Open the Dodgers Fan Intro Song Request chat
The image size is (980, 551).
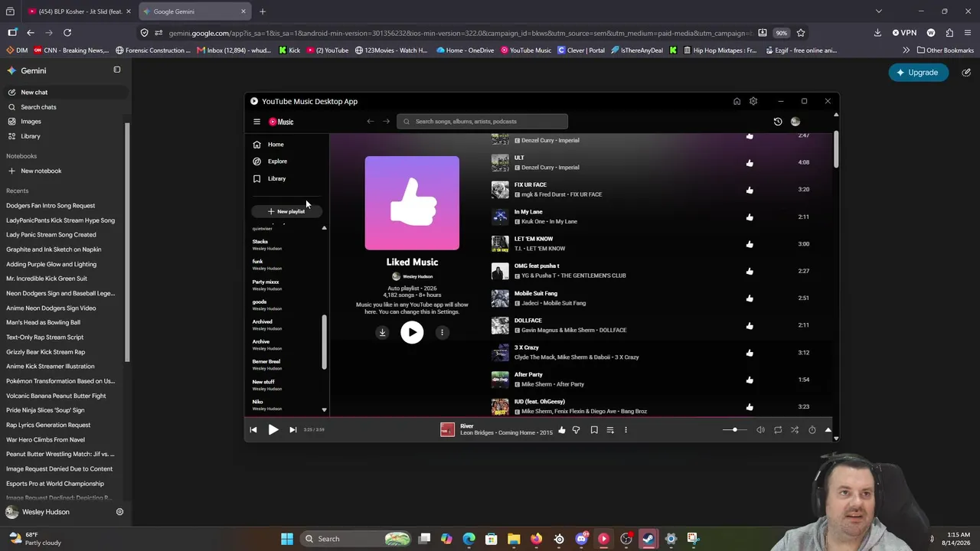pyautogui.click(x=51, y=206)
